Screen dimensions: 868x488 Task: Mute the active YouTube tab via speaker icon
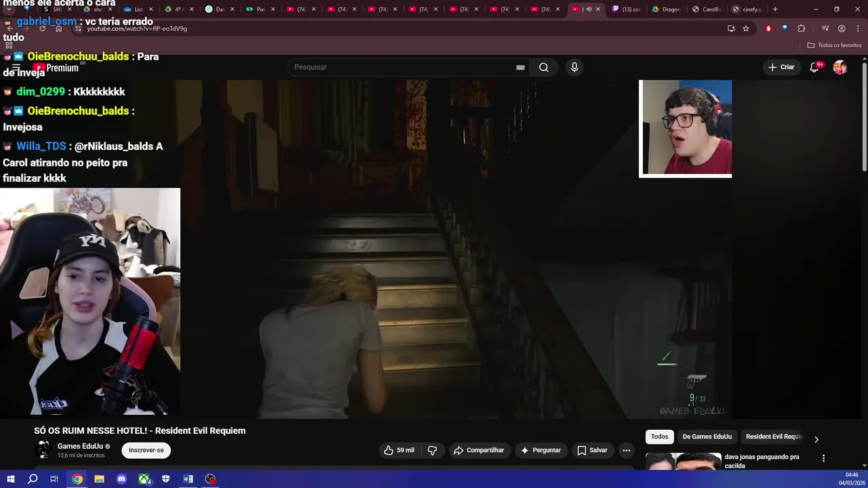(589, 9)
